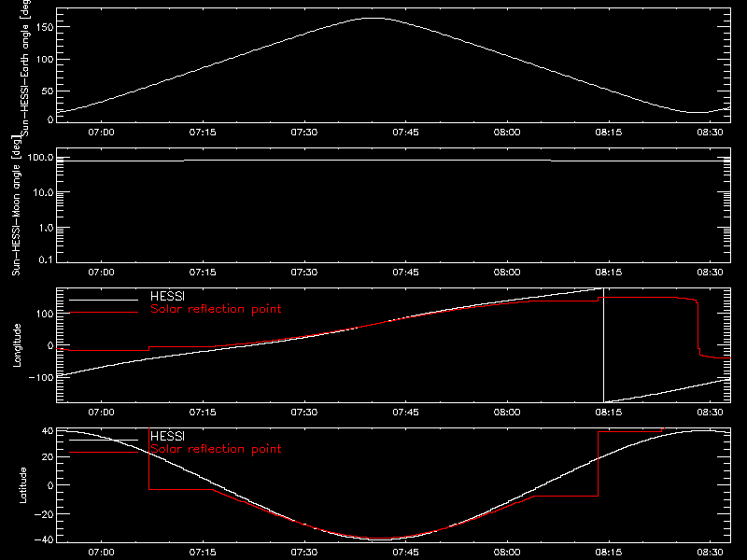Image resolution: width=747 pixels, height=560 pixels.
Task: Click Solar reflection point legend in Latitude plot
Action: tap(216, 449)
